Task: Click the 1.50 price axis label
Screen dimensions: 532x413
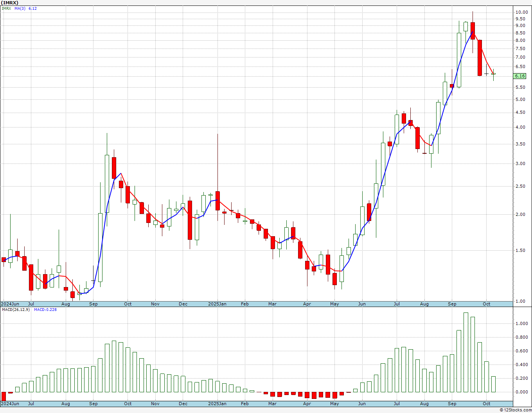Action: [x=521, y=250]
